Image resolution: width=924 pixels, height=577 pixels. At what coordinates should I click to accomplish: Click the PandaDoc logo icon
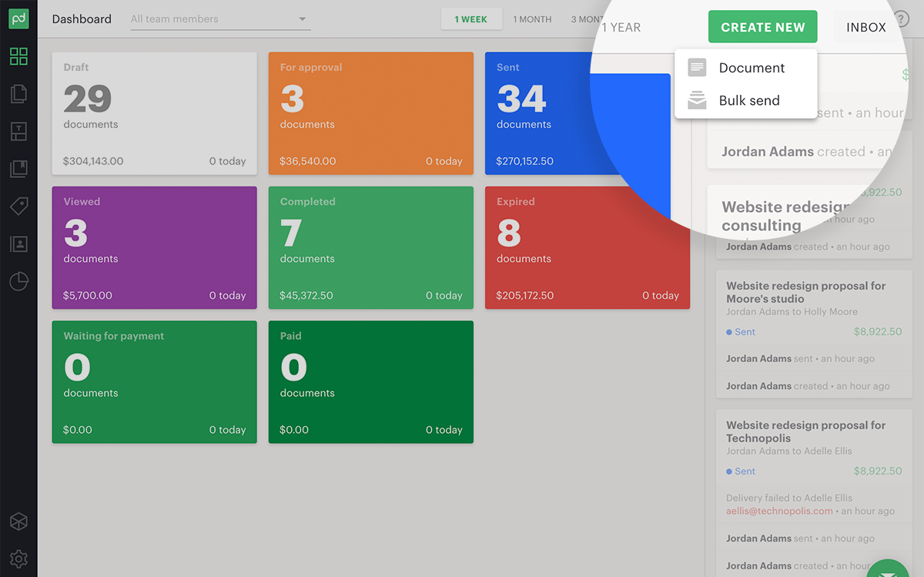pos(18,18)
